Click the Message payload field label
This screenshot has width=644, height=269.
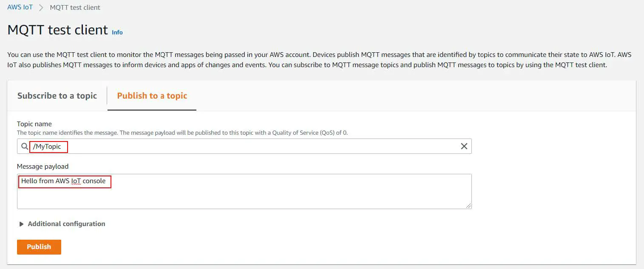coord(43,166)
